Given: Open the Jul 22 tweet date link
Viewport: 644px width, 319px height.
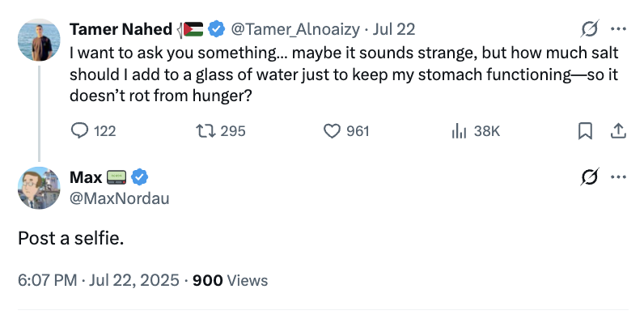Looking at the screenshot, I should coord(393,29).
